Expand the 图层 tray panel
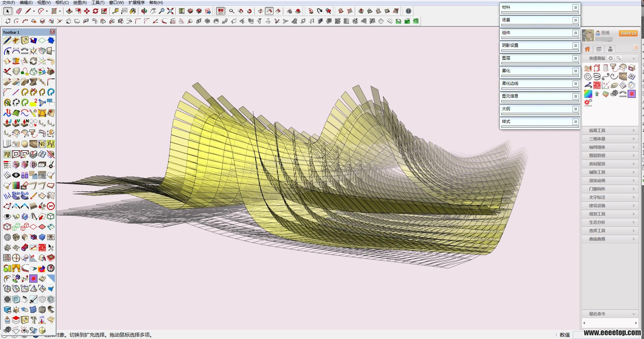 tap(540, 58)
